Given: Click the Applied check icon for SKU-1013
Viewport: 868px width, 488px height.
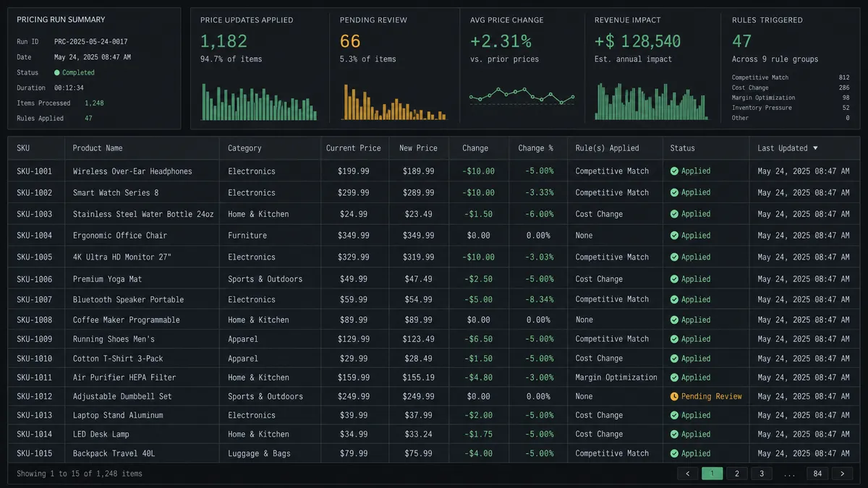Looking at the screenshot, I should tap(674, 416).
